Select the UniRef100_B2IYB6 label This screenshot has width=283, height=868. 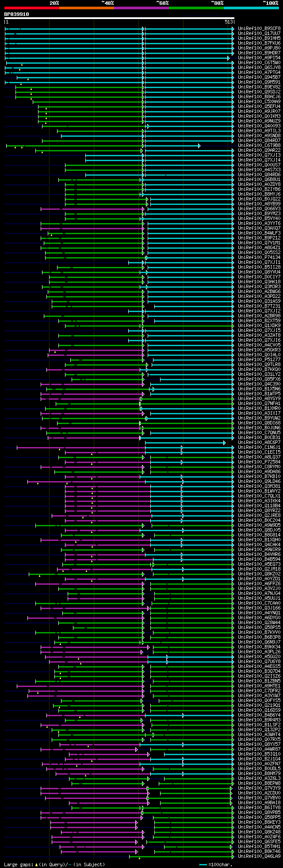259,189
